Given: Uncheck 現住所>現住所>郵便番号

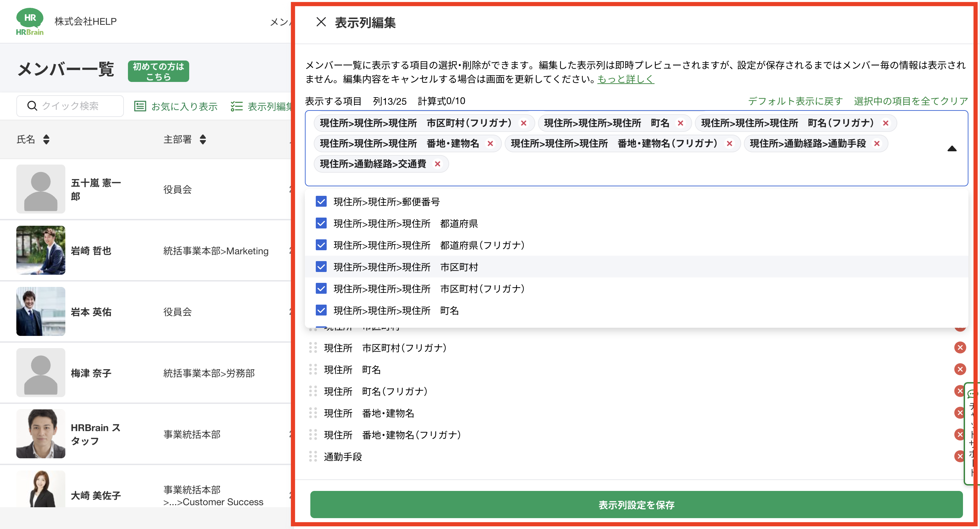Looking at the screenshot, I should pyautogui.click(x=321, y=201).
